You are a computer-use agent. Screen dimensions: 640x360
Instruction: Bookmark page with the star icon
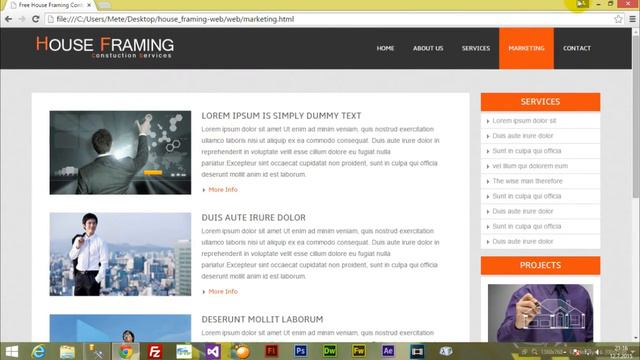[618, 19]
